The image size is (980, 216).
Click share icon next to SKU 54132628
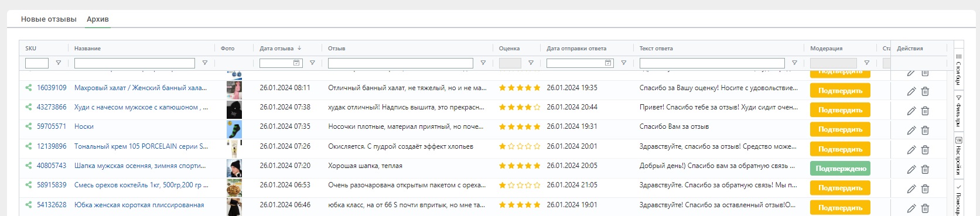(x=28, y=205)
